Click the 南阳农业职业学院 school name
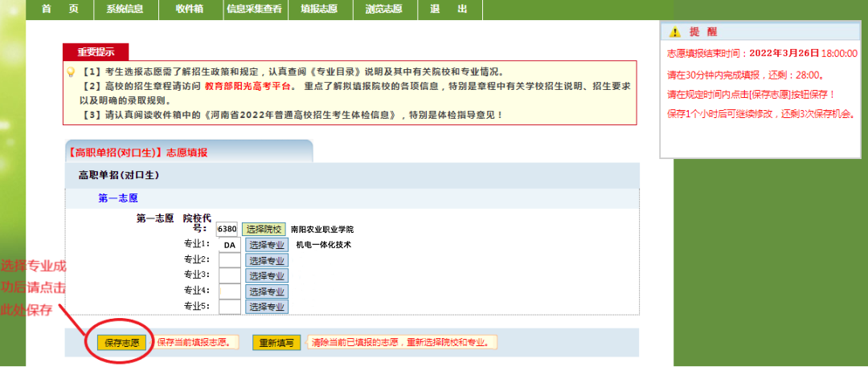 (x=322, y=230)
